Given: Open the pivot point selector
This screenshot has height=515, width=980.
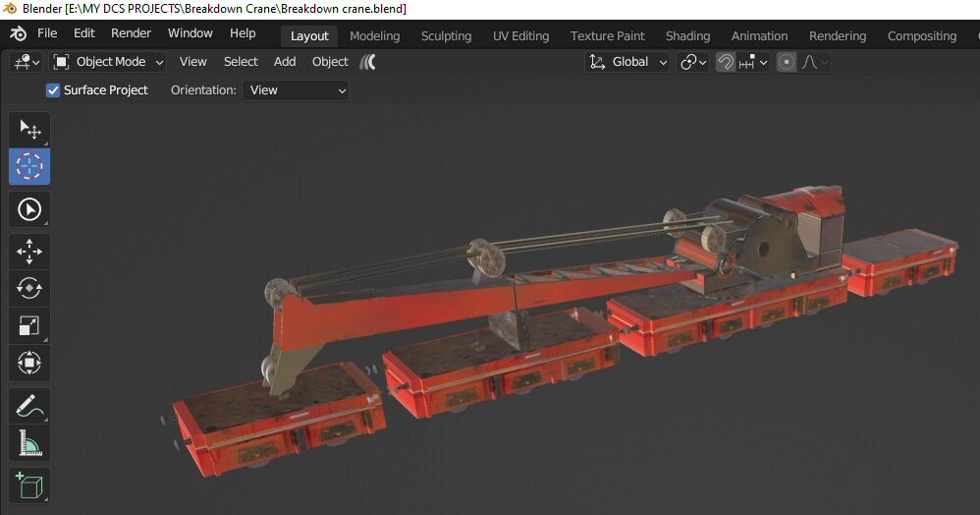Looking at the screenshot, I should (x=693, y=62).
